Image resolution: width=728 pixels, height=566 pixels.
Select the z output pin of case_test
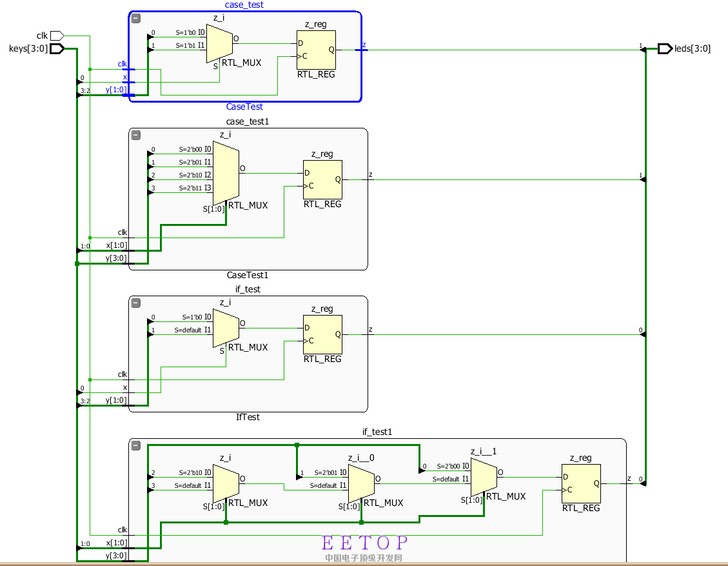[364, 45]
